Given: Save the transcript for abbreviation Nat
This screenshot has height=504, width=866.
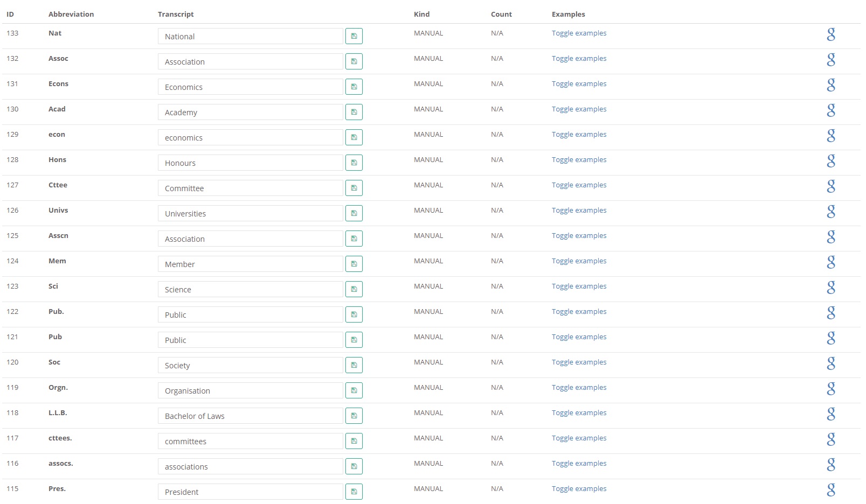Looking at the screenshot, I should click(x=354, y=36).
